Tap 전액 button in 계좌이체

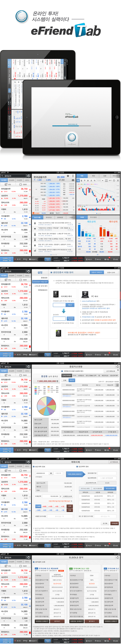70,506
